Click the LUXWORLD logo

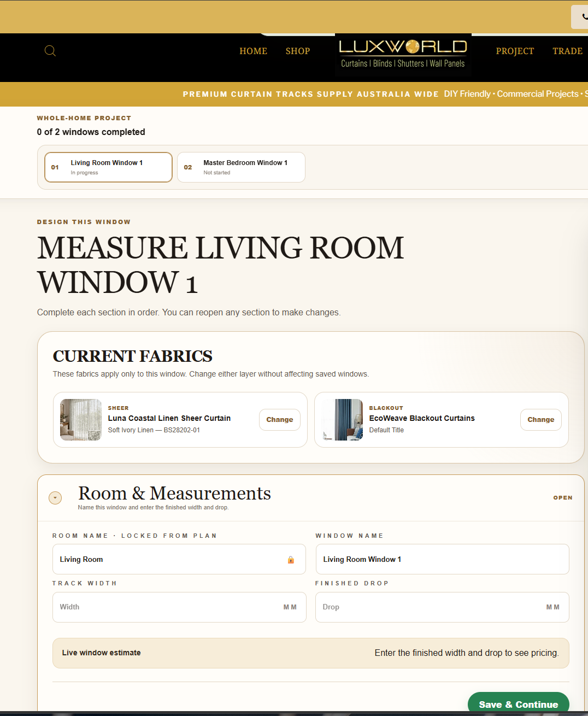pos(403,54)
